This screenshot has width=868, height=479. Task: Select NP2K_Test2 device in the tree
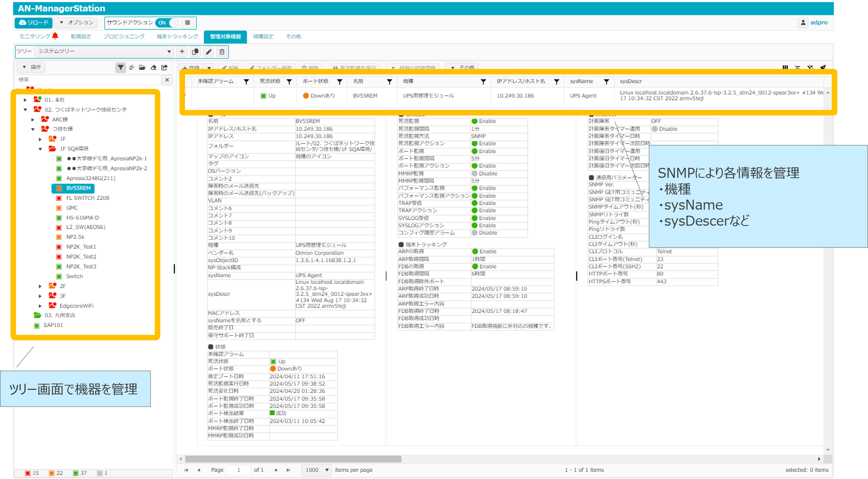(81, 257)
